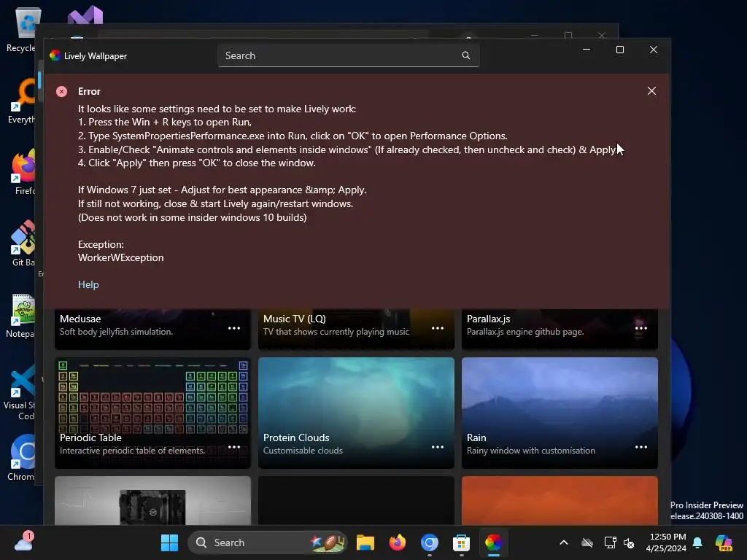Screen dimensions: 747x560
Task: Minimize the Lively Wallpaper window
Action: coord(587,50)
